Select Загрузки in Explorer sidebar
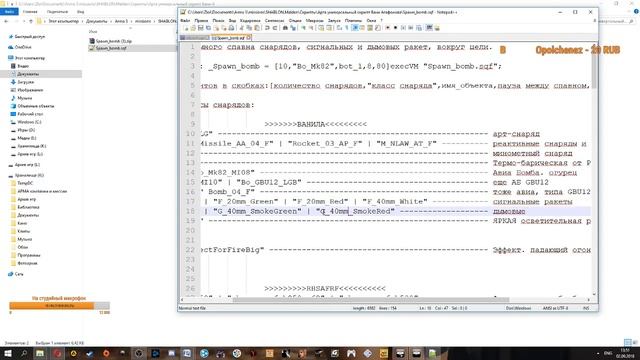The image size is (640, 360). pyautogui.click(x=25, y=82)
